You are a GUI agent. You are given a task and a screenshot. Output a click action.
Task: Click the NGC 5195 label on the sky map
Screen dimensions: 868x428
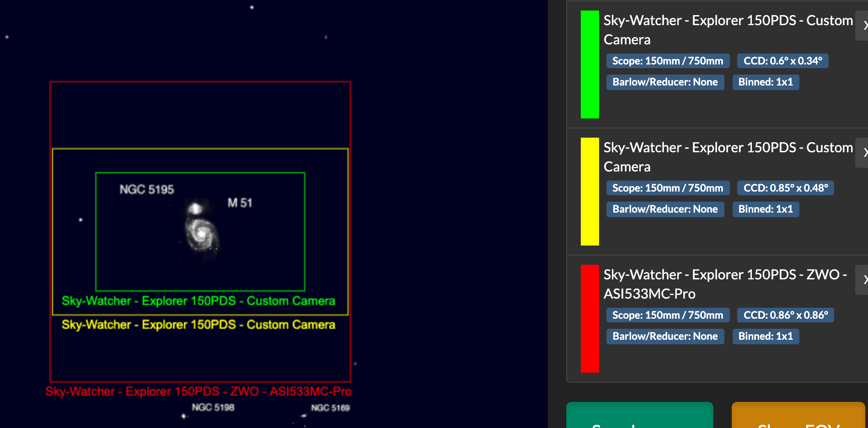point(147,189)
